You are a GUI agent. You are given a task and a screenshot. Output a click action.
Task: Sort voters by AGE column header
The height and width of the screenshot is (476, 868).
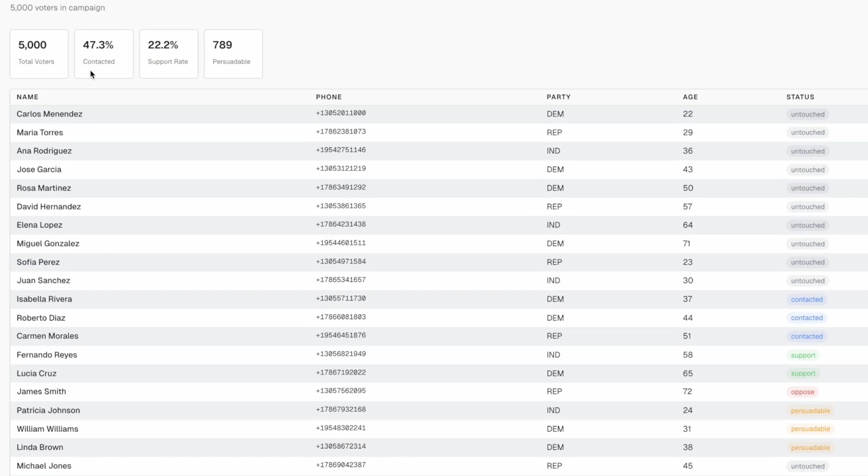coord(690,97)
